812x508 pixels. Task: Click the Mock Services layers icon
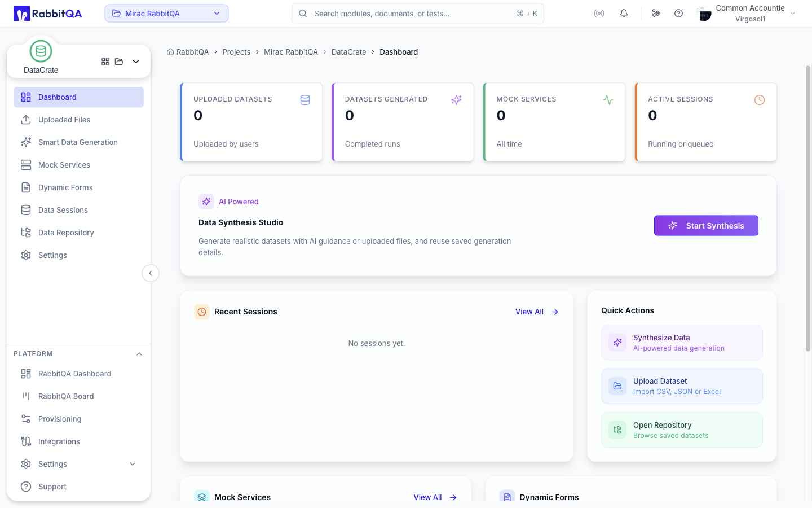click(x=202, y=497)
